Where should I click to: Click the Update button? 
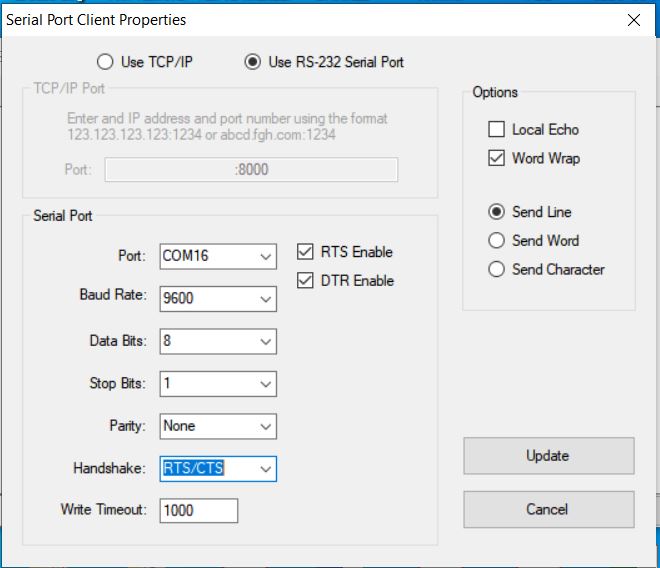click(549, 456)
